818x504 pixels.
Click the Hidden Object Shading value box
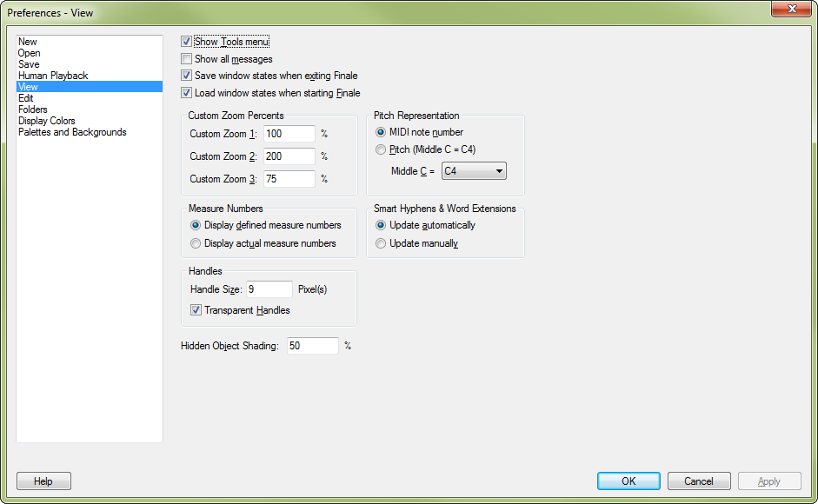[x=312, y=345]
